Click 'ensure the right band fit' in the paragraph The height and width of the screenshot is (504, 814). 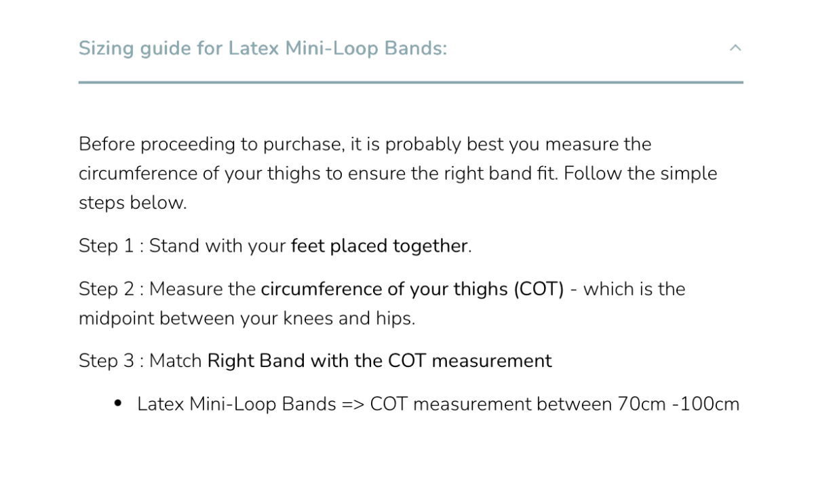[452, 174]
